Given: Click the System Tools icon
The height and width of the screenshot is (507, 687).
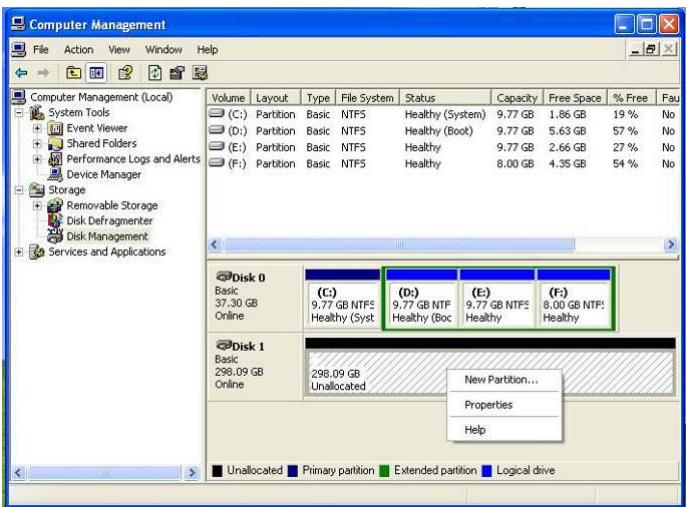Looking at the screenshot, I should [37, 113].
